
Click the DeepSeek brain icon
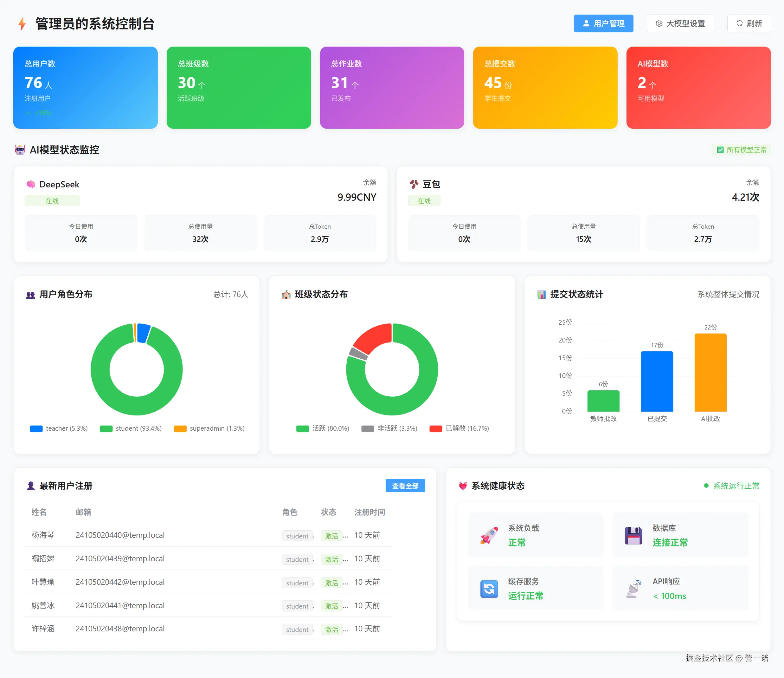pos(31,184)
